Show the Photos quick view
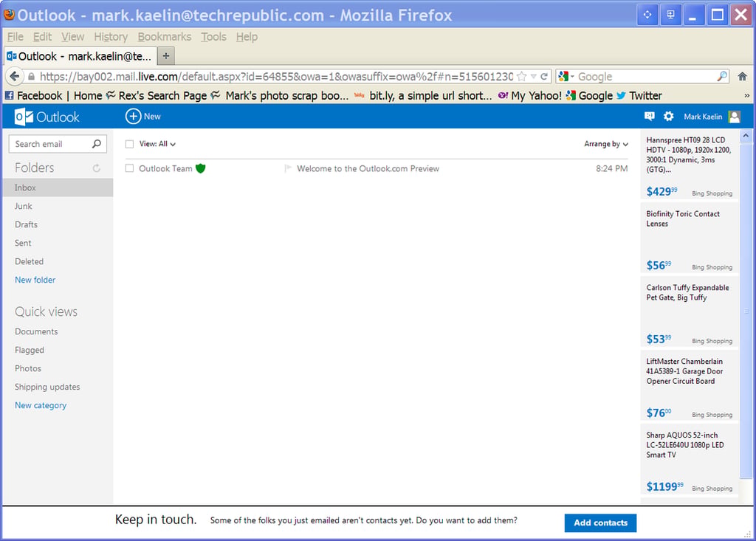Viewport: 756px width, 541px height. [28, 368]
